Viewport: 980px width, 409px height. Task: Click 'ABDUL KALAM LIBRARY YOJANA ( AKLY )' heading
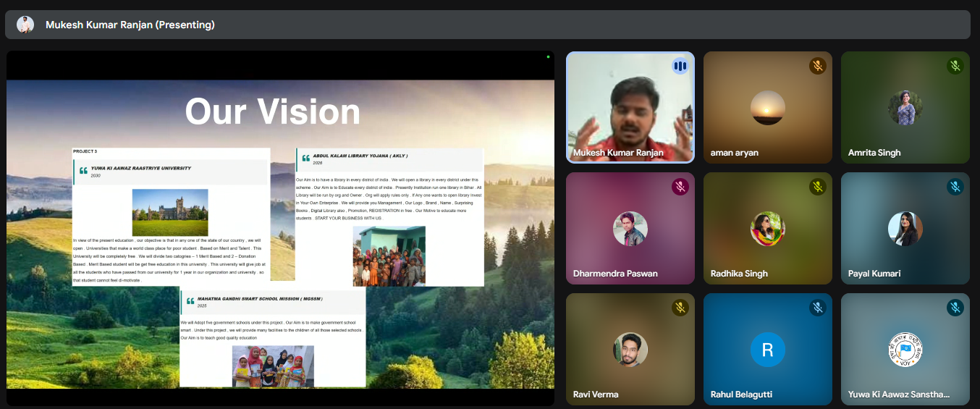click(359, 156)
